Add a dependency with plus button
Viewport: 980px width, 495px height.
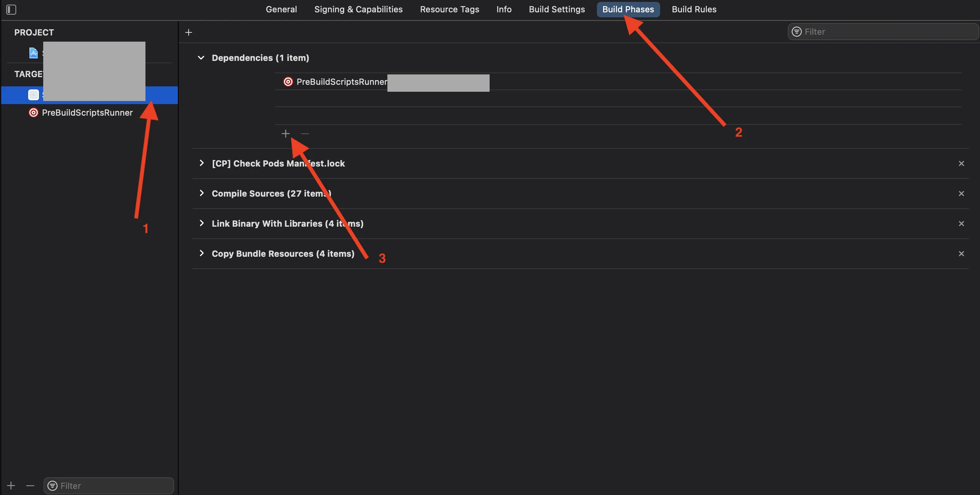pos(286,134)
